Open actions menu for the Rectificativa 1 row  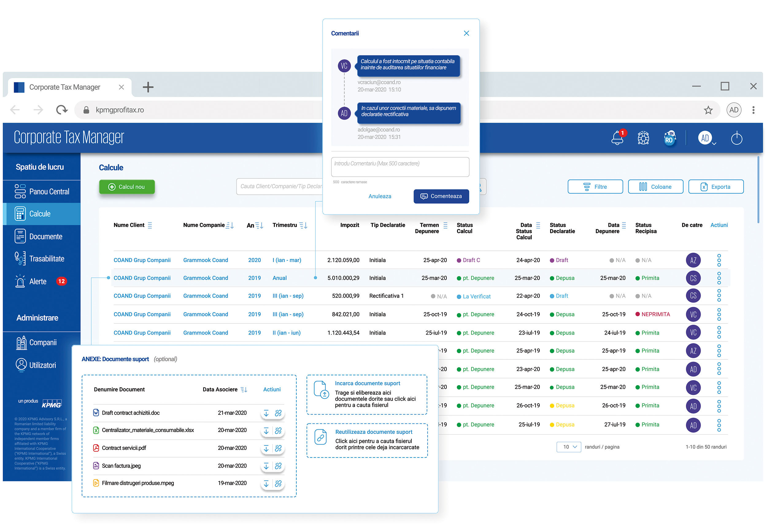tap(719, 296)
